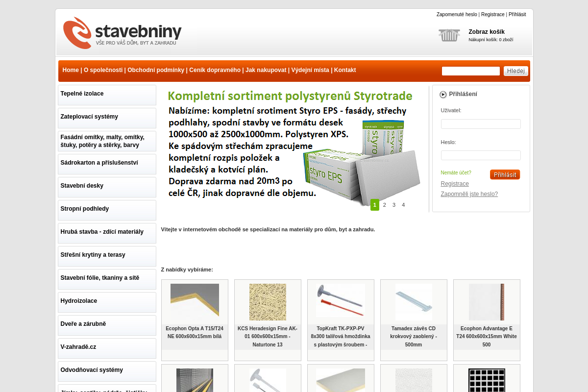Open Zobraz košík link
The image size is (588, 392).
[x=486, y=32]
